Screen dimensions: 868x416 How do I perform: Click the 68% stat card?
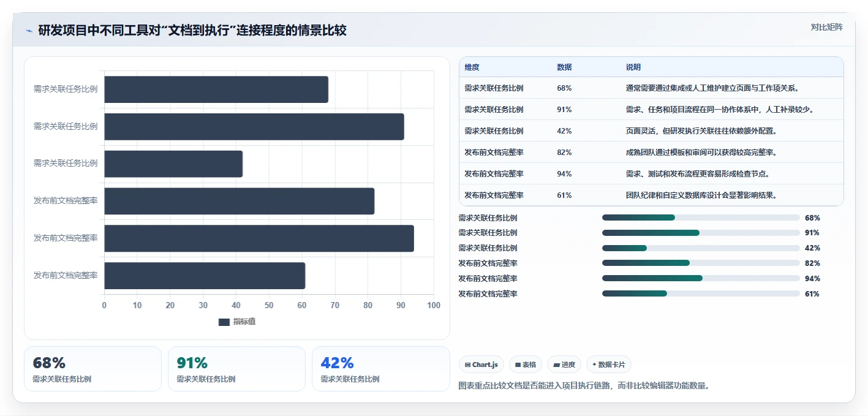tap(92, 369)
